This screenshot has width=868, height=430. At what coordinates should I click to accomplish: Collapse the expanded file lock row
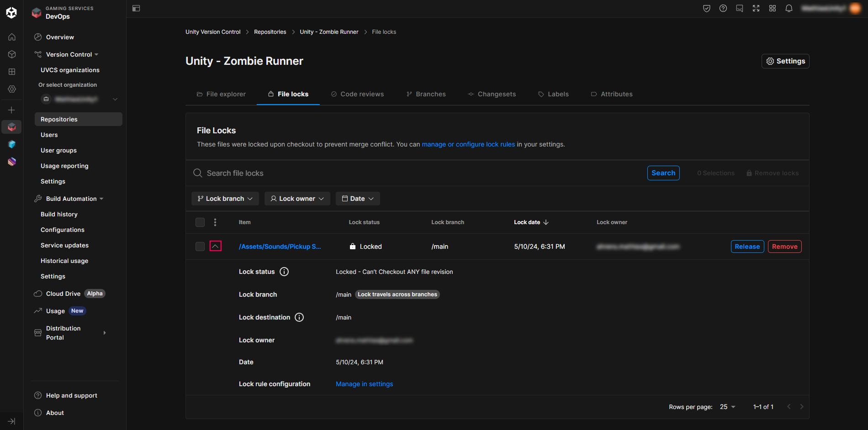(x=216, y=246)
